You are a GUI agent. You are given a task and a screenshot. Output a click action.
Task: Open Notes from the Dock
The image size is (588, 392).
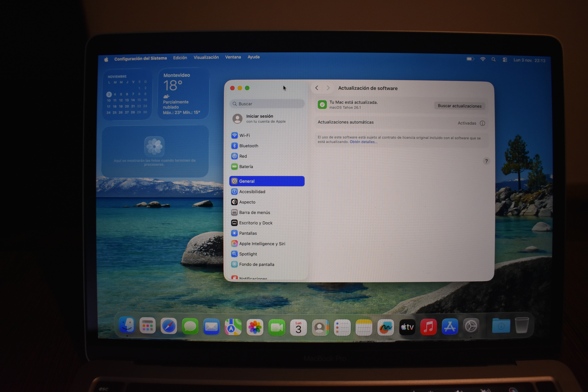(364, 328)
